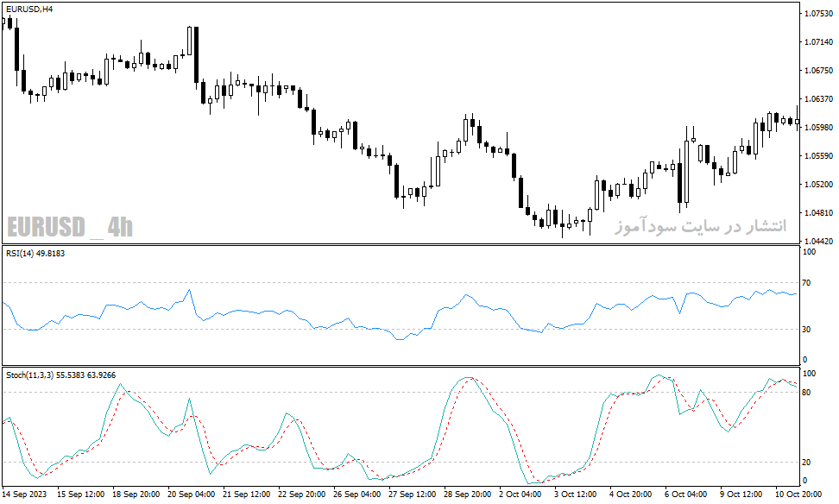This screenshot has height=504, width=839.
Task: Click the EURUSD _ 4h watermark text
Action: pyautogui.click(x=70, y=227)
